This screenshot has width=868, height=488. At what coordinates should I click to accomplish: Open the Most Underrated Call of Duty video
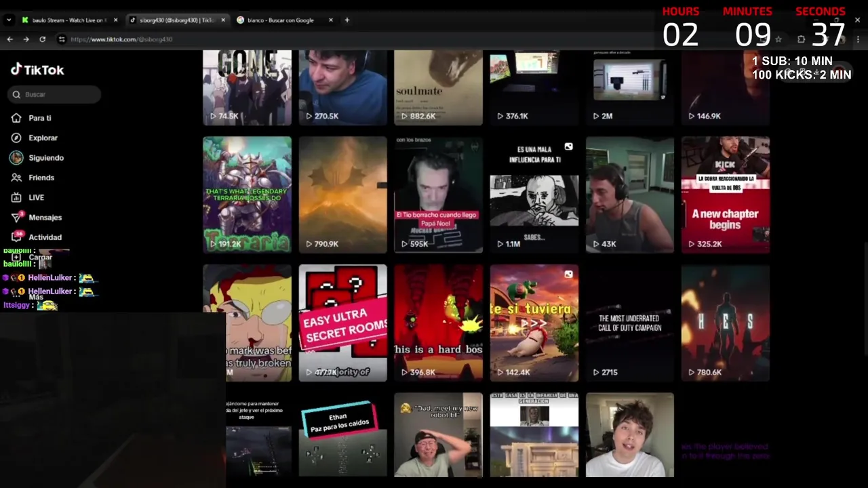click(630, 323)
